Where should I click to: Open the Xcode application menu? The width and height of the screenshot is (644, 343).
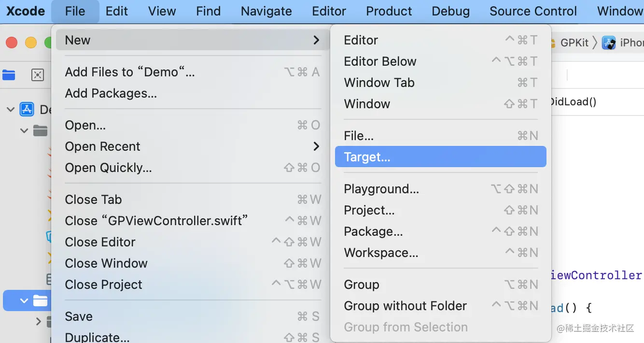26,11
